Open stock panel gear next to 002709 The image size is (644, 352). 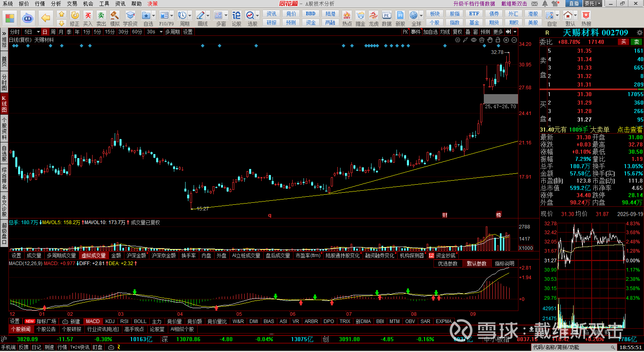click(x=640, y=33)
